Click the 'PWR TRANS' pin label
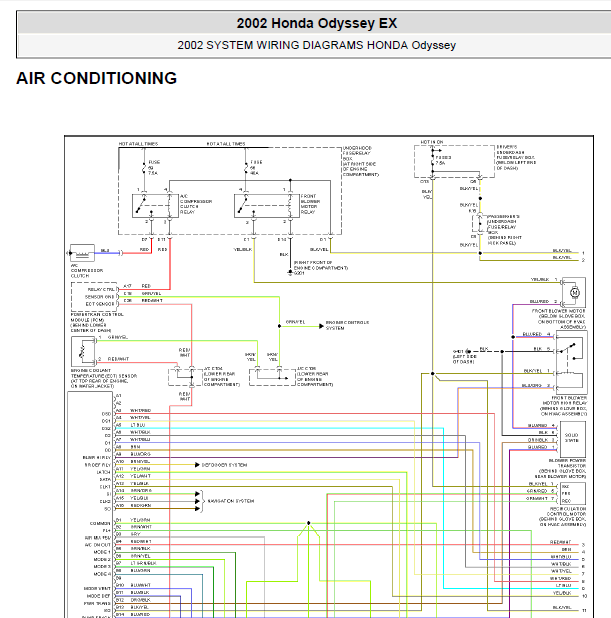Viewport: 611px width, 618px height. (97, 603)
